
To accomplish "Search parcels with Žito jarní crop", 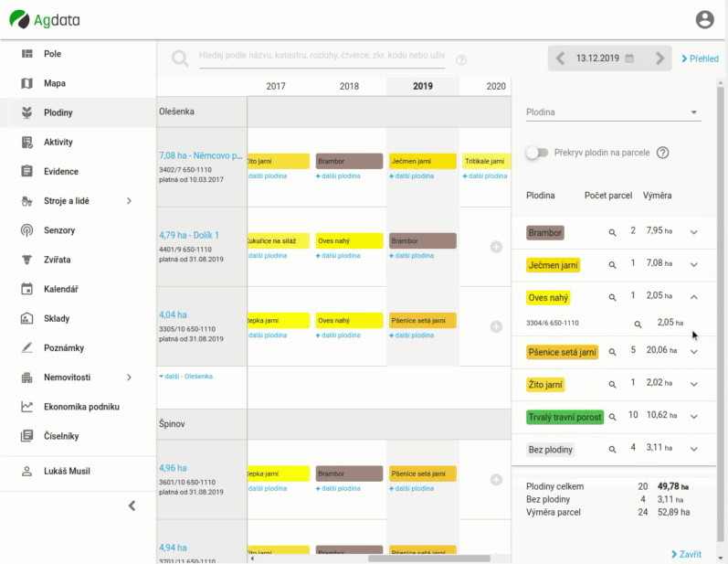I will [612, 384].
